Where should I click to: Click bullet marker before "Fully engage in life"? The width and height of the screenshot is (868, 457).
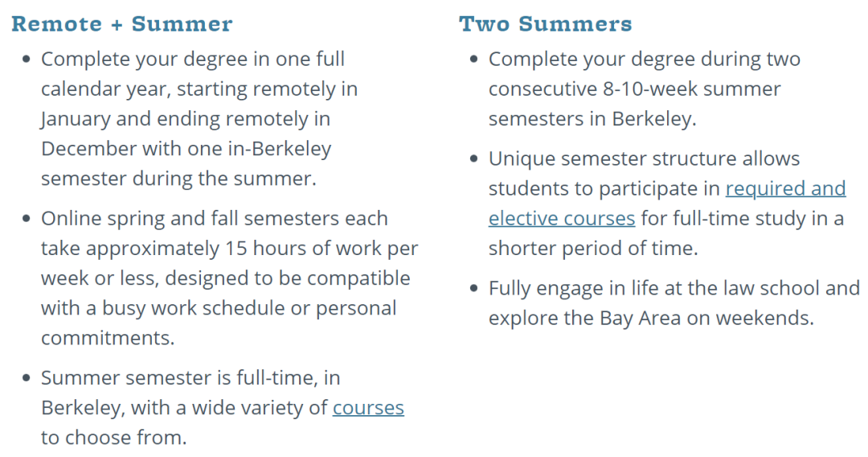pyautogui.click(x=473, y=288)
